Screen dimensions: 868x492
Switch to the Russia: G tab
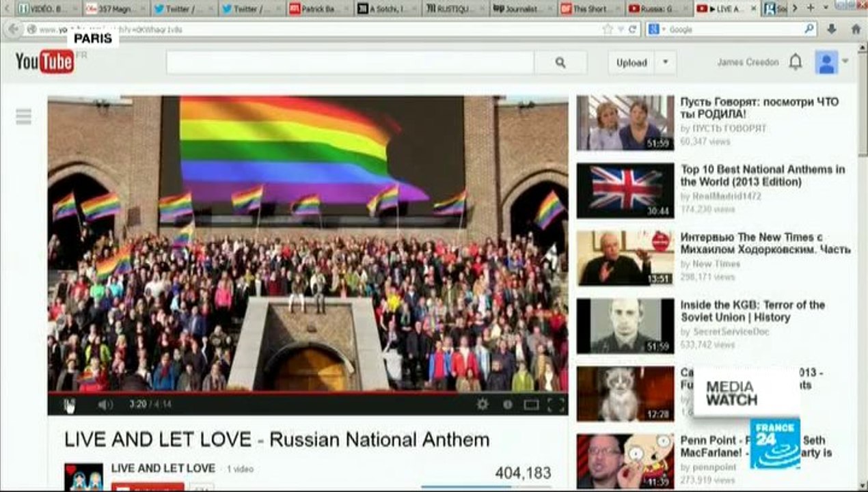[657, 8]
